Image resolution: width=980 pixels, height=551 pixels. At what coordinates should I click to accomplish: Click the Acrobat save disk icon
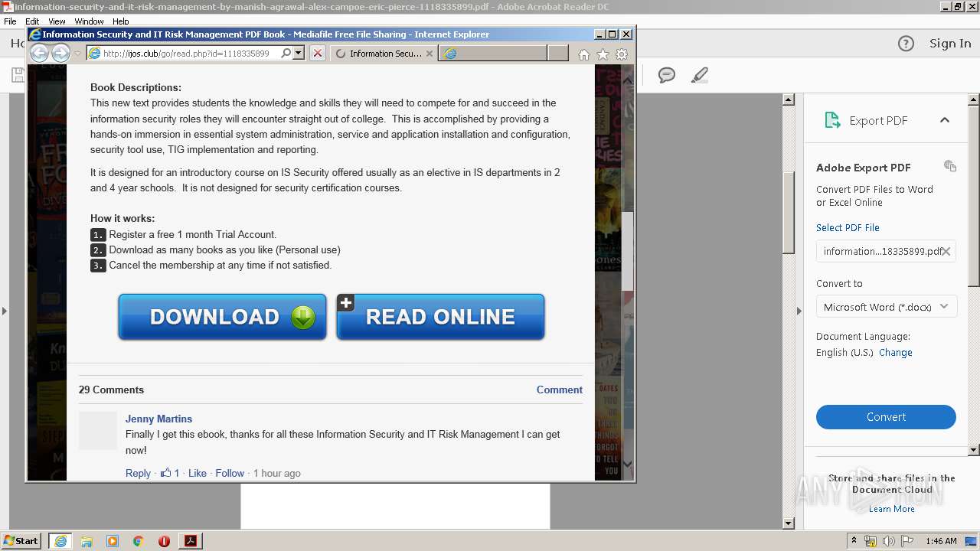[18, 75]
